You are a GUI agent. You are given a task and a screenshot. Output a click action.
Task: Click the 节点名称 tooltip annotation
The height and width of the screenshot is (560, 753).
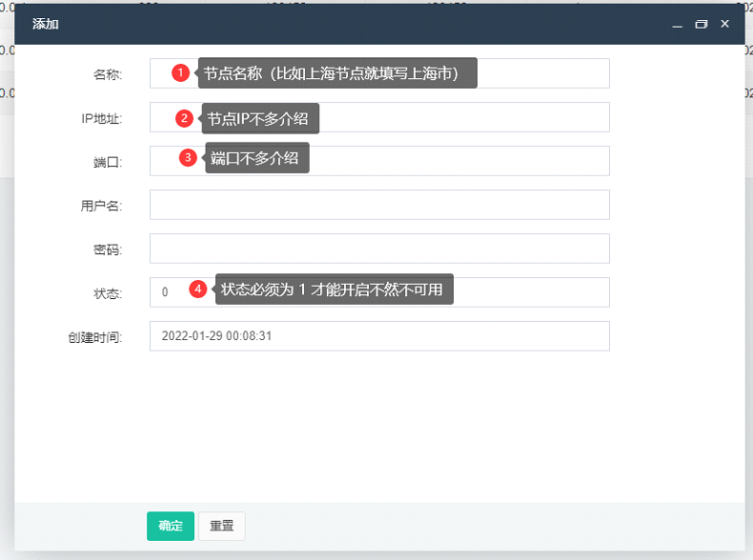(x=337, y=73)
